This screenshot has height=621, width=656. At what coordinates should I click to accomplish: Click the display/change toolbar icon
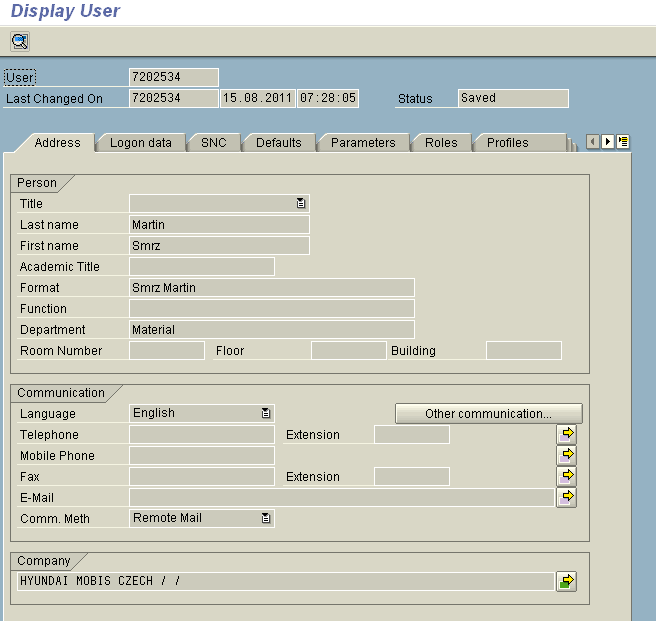pos(20,41)
